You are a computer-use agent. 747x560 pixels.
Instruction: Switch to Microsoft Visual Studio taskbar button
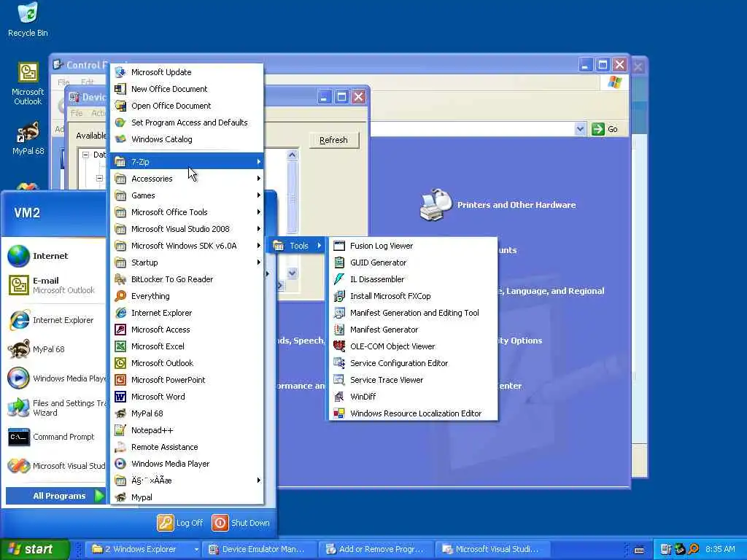tap(492, 549)
